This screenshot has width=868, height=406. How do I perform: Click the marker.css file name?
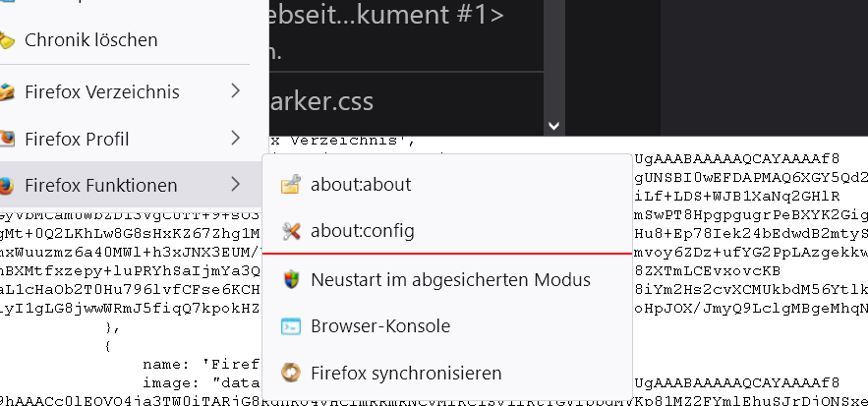pyautogui.click(x=322, y=102)
